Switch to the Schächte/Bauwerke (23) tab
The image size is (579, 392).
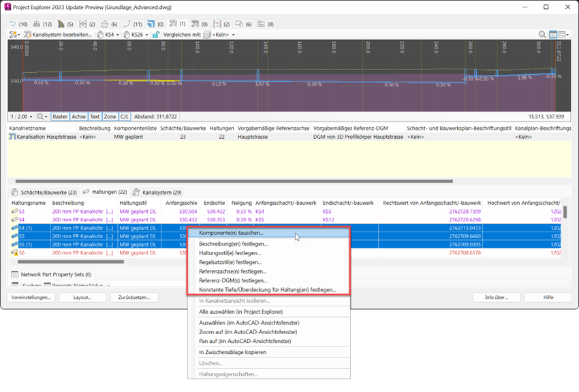tap(44, 193)
